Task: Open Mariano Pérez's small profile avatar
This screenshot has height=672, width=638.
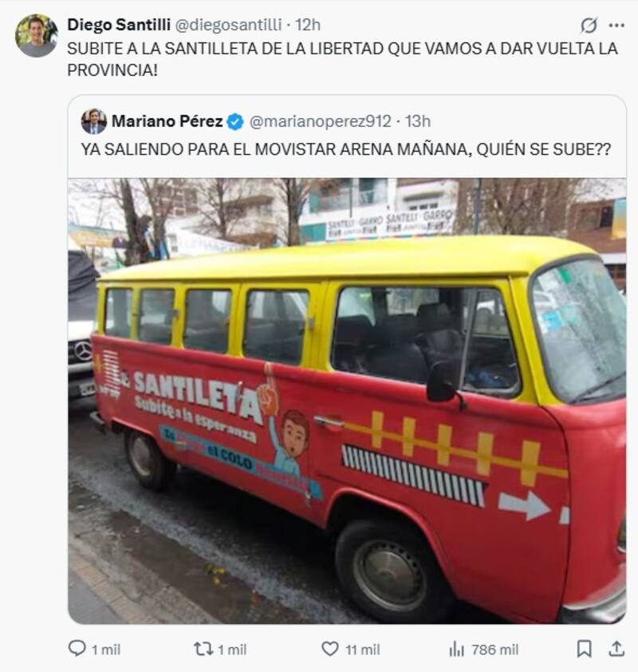Action: point(94,122)
